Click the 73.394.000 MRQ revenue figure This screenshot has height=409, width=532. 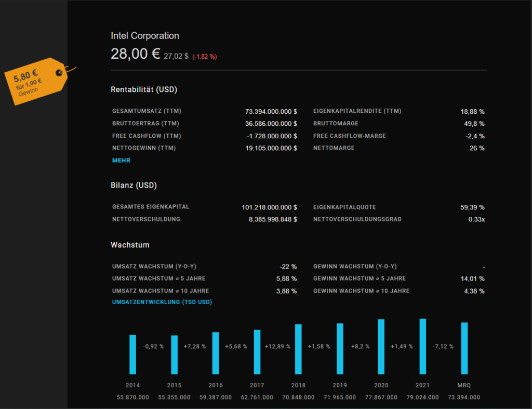464,398
